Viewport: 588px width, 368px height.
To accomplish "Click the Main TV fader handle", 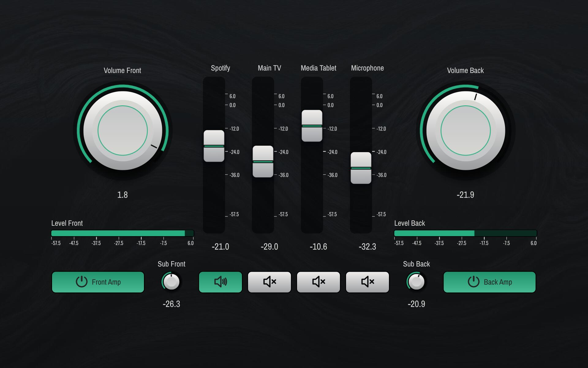I will [263, 162].
